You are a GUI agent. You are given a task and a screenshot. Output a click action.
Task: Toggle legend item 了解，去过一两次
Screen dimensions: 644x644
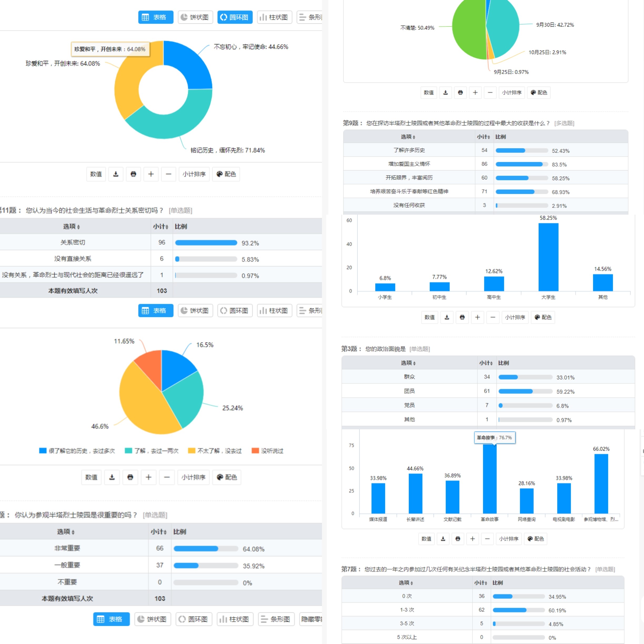(152, 451)
